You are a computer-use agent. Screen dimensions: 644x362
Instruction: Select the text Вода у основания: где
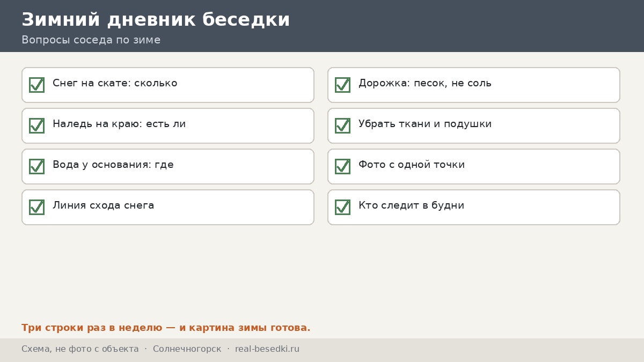click(x=113, y=165)
